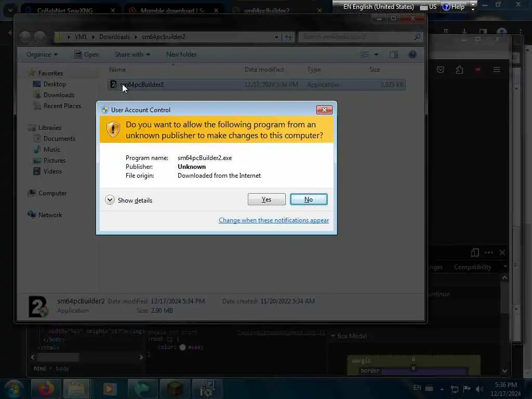The width and height of the screenshot is (532, 399).
Task: Refresh the Explorer folder view
Action: coord(288,37)
